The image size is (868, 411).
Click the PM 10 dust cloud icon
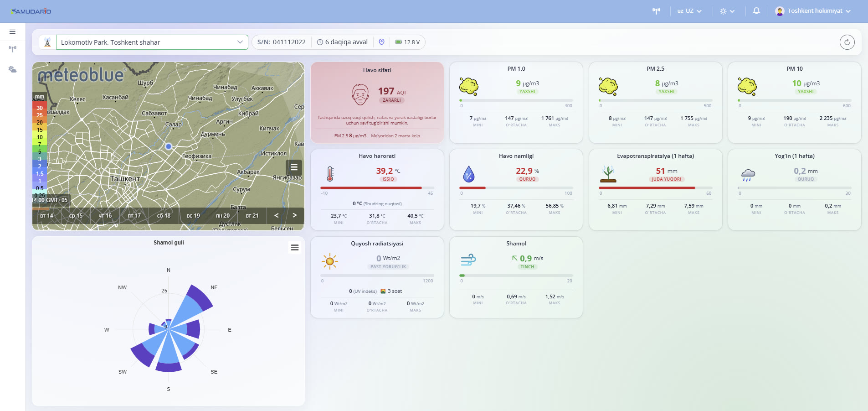pyautogui.click(x=747, y=86)
